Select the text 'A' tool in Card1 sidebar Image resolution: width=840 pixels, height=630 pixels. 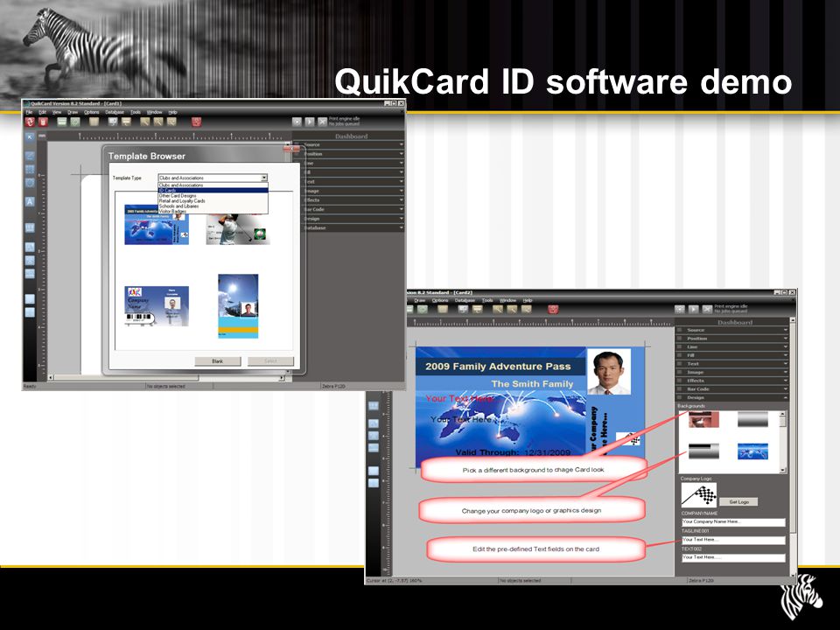30,201
